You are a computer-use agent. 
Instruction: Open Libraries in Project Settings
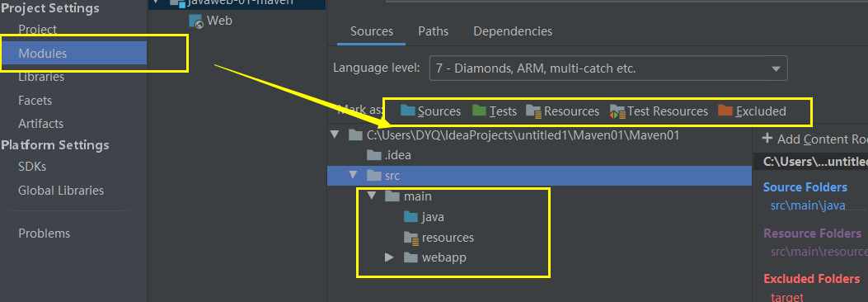41,77
